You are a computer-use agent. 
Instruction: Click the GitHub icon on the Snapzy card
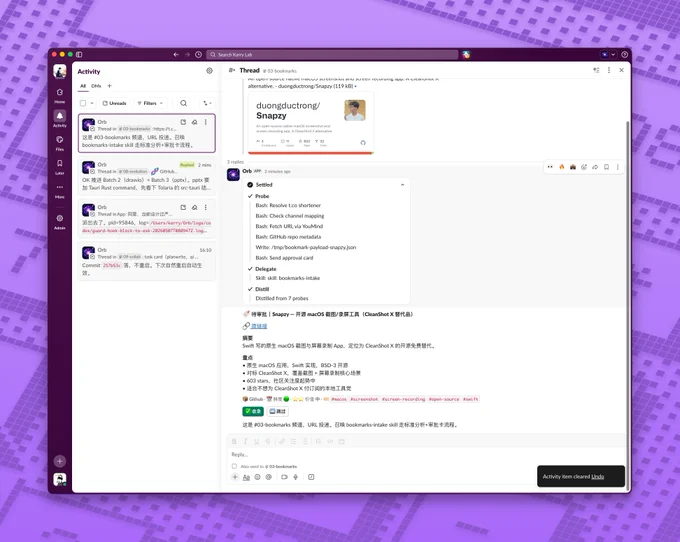[363, 143]
